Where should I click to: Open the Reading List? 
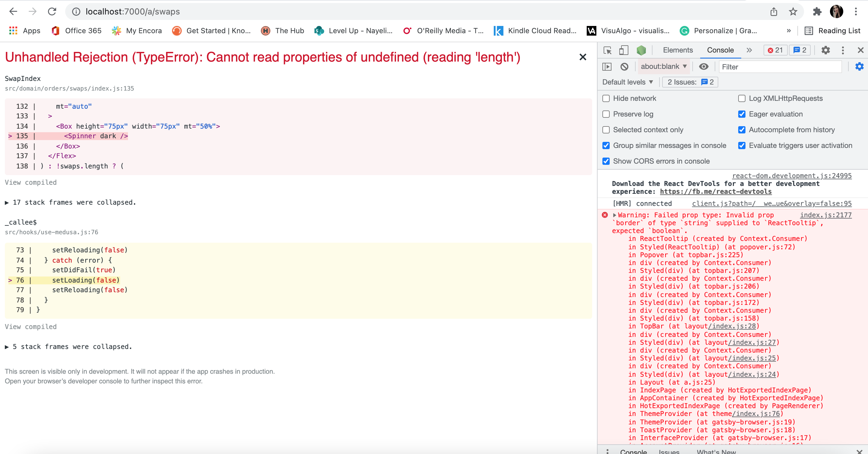point(832,31)
